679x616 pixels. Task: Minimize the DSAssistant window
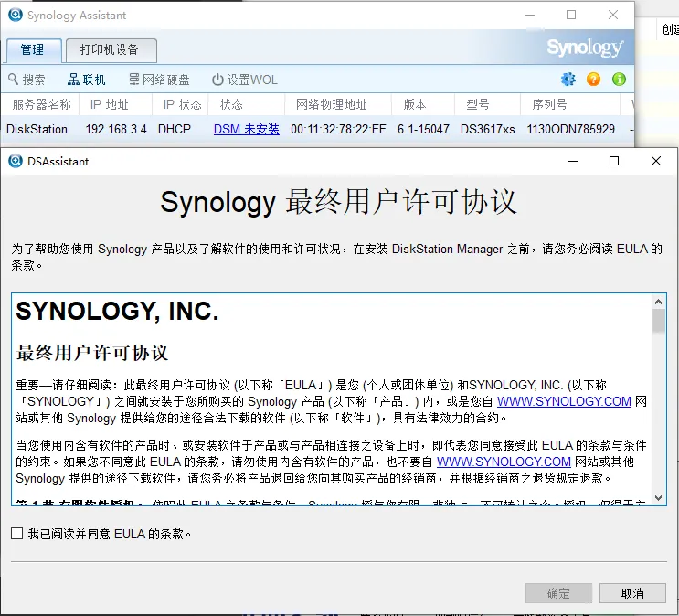tap(573, 161)
